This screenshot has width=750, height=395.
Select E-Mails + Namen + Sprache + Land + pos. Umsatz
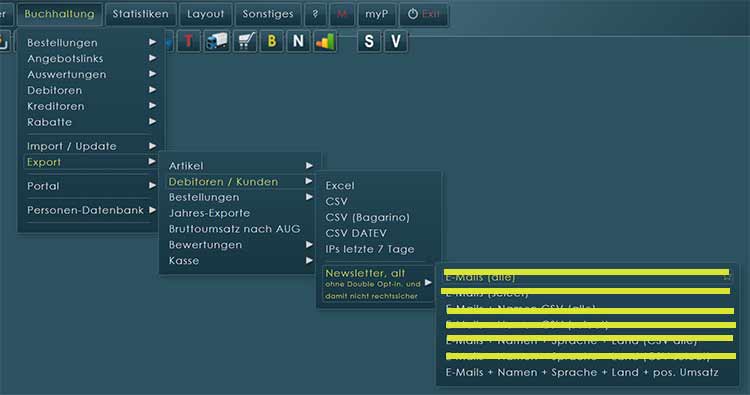point(582,372)
